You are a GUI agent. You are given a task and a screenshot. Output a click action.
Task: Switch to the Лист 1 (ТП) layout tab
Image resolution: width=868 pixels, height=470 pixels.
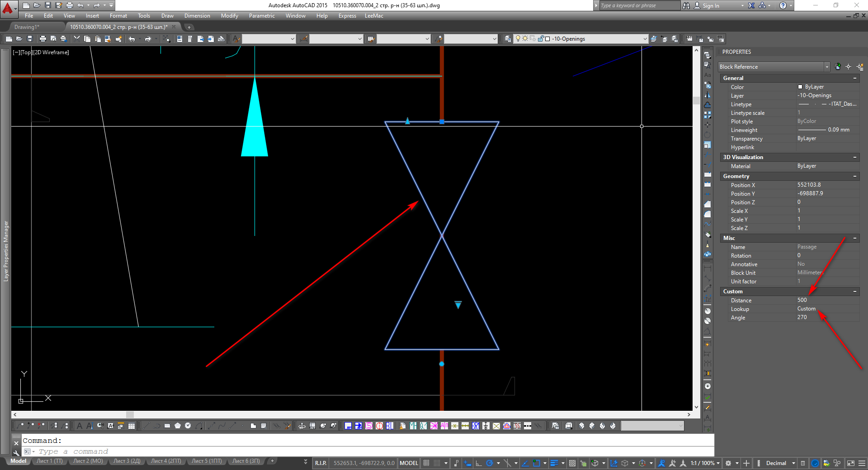coord(50,461)
